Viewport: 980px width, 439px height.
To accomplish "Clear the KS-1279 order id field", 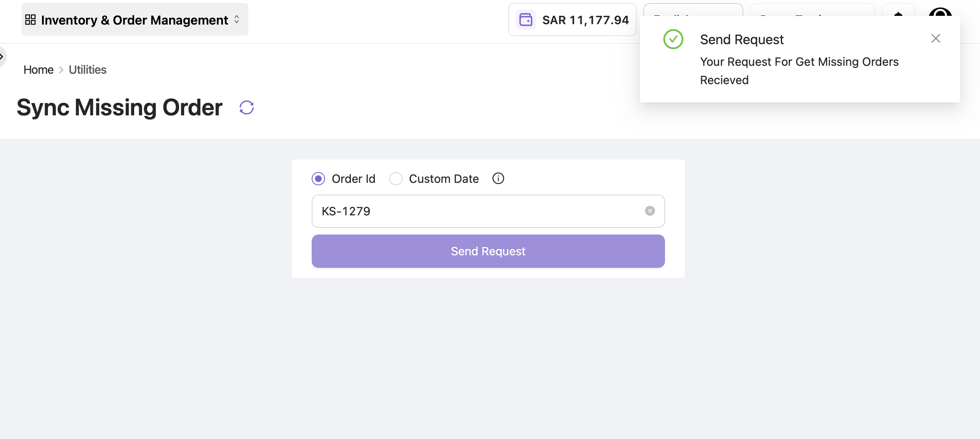I will point(650,211).
